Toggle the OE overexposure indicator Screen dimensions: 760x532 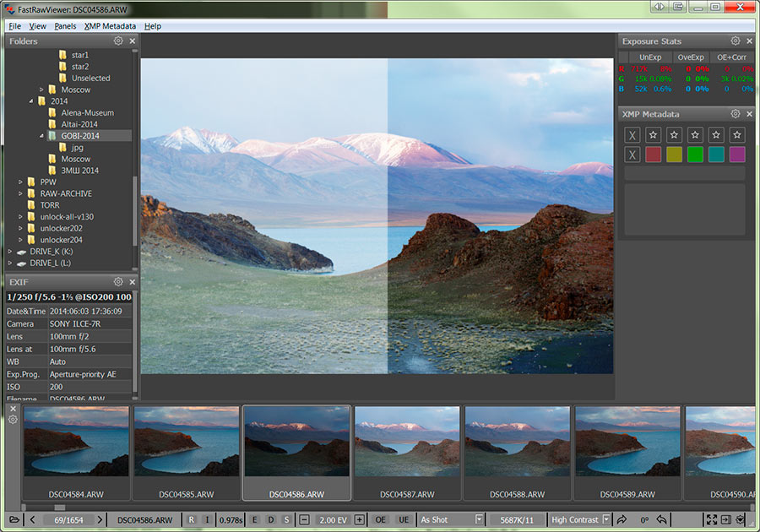tap(381, 519)
